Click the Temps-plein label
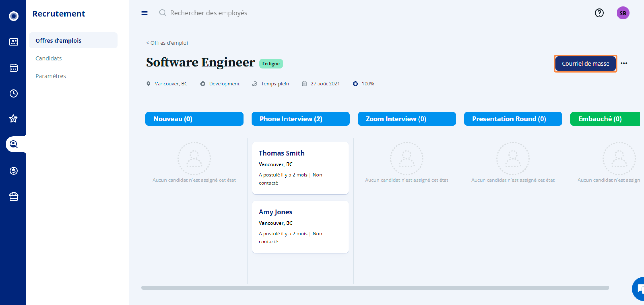This screenshot has width=644, height=305. point(275,84)
